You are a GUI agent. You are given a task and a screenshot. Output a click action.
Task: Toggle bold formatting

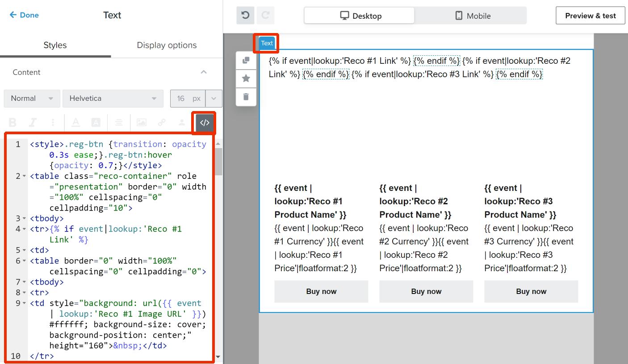[13, 123]
